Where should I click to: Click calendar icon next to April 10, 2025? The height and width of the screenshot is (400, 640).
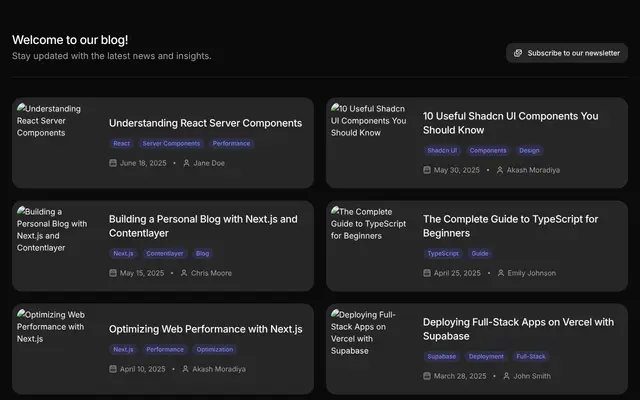(x=113, y=369)
